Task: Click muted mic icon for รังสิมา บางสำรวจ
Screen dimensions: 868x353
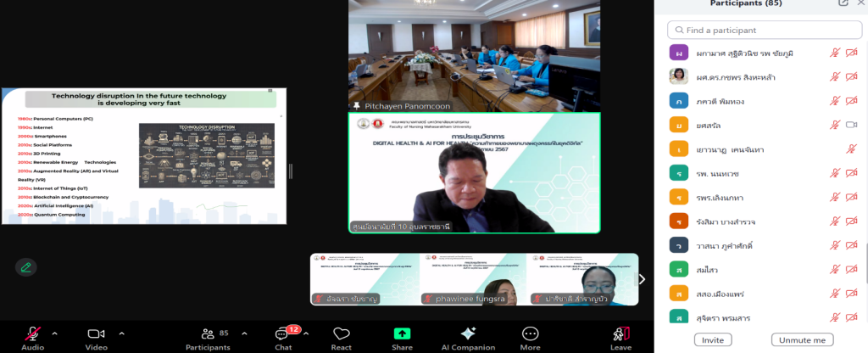Action: tap(835, 221)
